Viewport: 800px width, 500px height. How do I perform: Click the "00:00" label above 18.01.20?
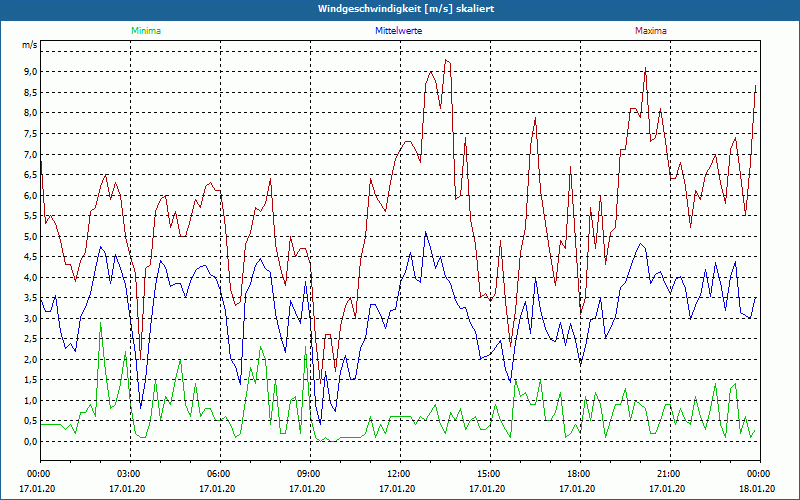click(759, 474)
